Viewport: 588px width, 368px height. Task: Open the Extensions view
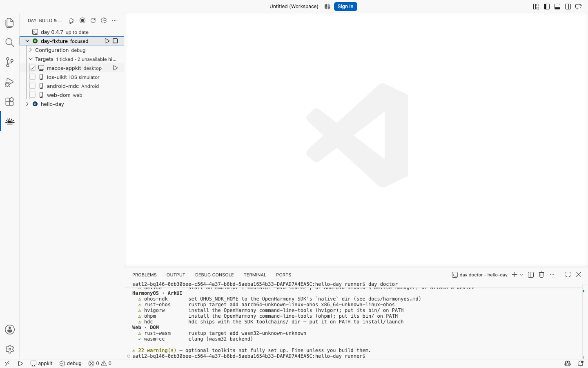pos(10,101)
